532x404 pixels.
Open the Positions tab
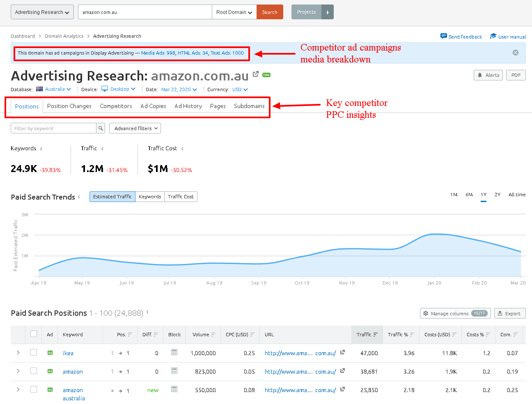(27, 106)
